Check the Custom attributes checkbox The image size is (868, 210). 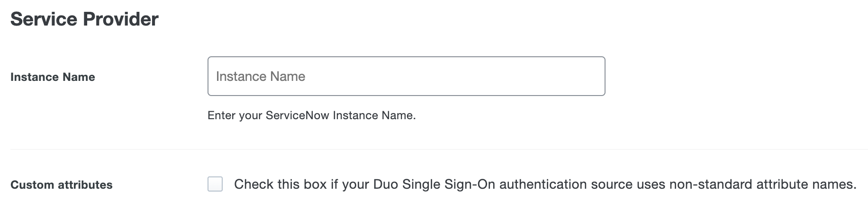pyautogui.click(x=215, y=184)
